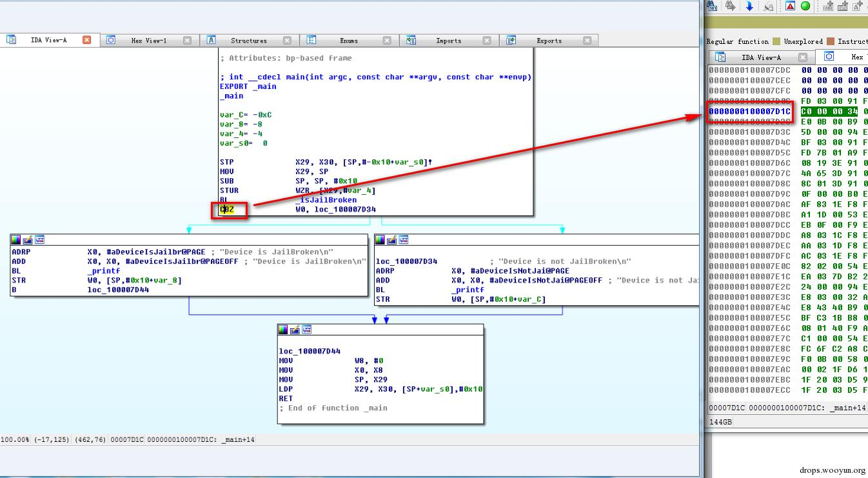Click the blue down arrow toolbar icon
This screenshot has width=868, height=478.
coord(749,6)
